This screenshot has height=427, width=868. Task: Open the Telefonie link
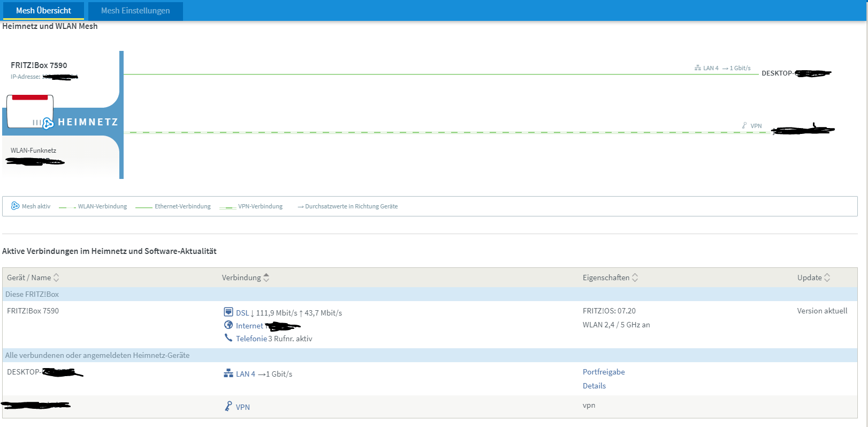point(252,339)
